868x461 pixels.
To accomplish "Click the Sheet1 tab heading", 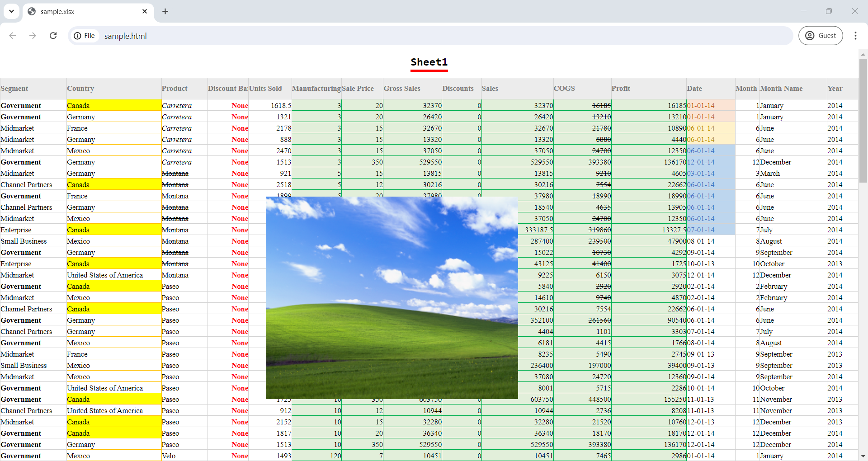I will [429, 62].
